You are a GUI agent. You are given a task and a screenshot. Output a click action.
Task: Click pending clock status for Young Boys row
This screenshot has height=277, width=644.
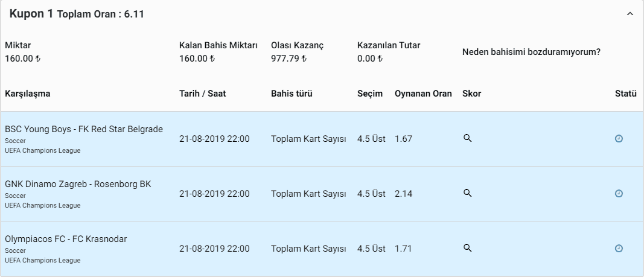point(619,139)
